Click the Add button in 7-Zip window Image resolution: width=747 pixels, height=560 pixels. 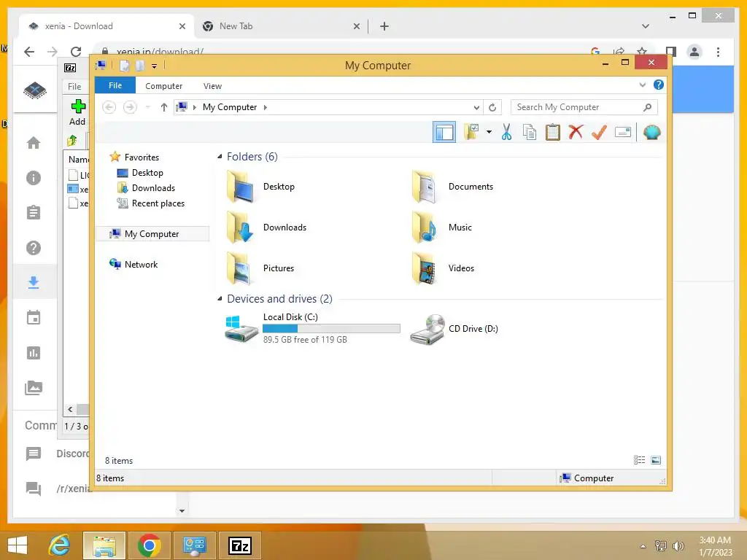point(77,112)
